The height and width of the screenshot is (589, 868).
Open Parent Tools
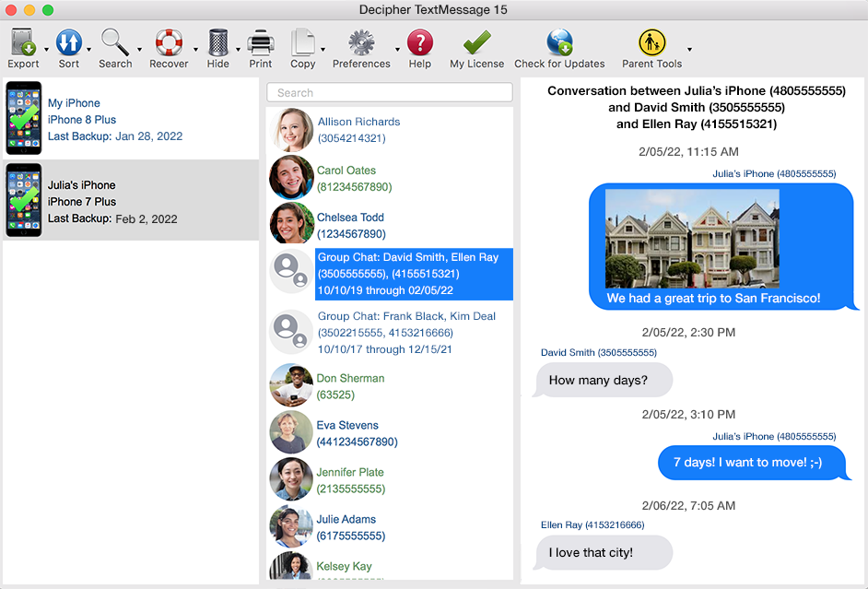coord(651,41)
